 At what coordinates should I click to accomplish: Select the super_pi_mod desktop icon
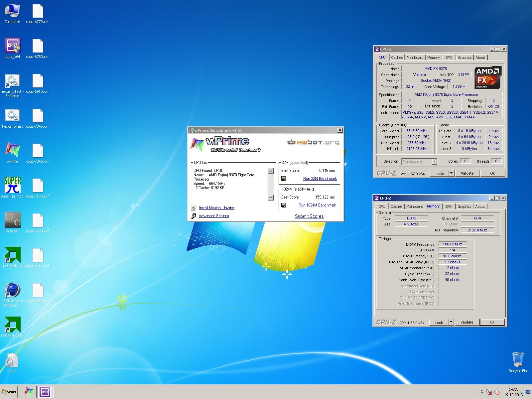[x=12, y=188]
